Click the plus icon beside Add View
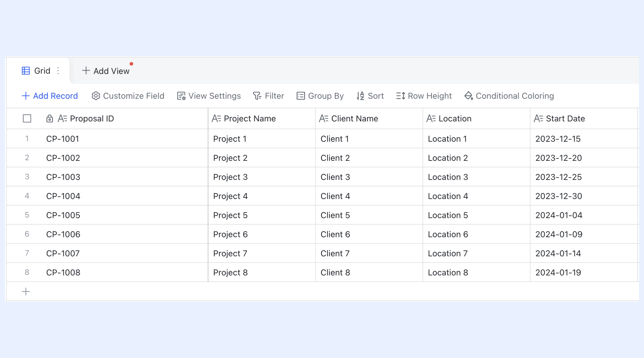644x358 pixels. (86, 71)
